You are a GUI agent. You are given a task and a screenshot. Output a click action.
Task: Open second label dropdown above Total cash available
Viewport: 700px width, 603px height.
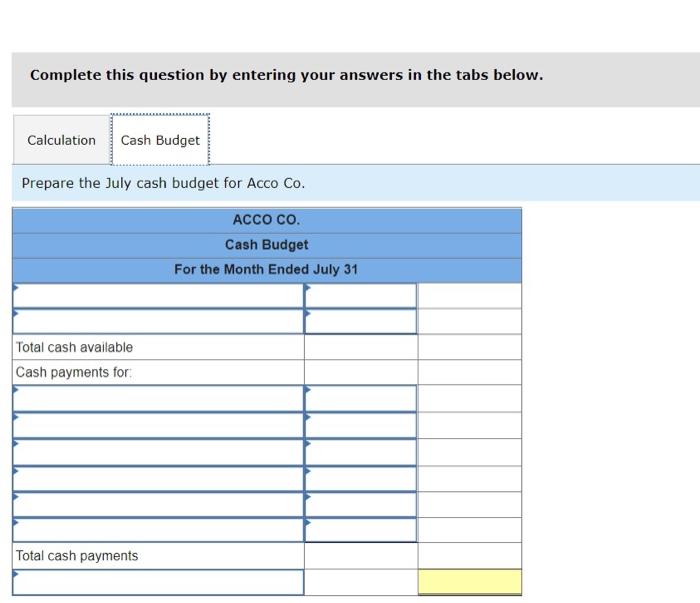tap(158, 321)
